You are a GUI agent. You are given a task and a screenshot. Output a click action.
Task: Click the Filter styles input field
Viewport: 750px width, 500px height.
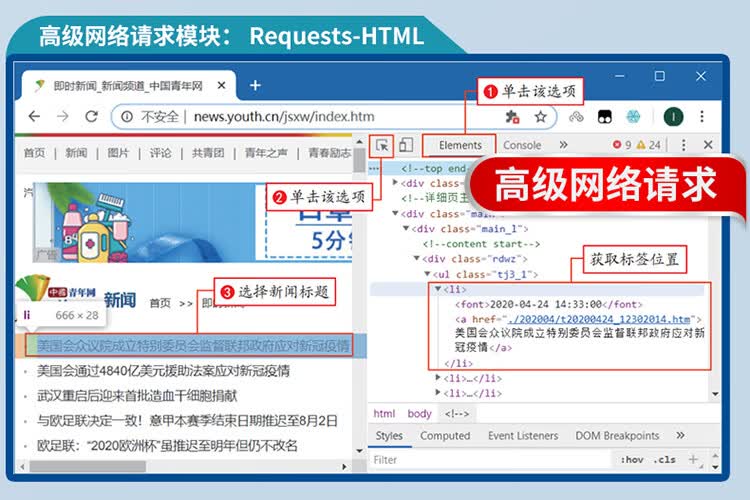491,460
